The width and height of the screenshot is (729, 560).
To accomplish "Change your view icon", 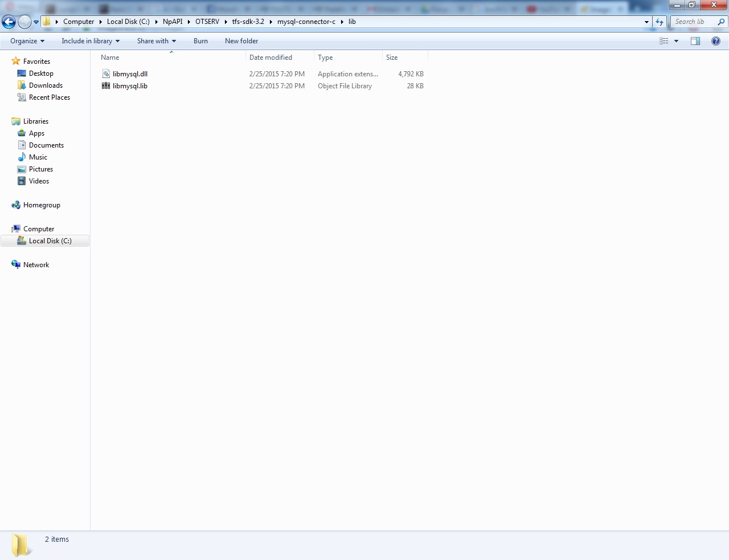I will [664, 41].
